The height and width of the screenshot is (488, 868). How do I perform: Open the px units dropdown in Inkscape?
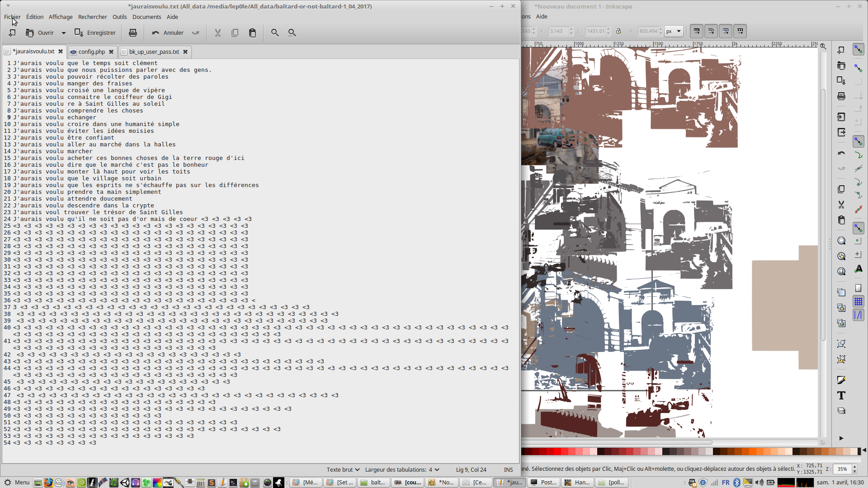[x=673, y=31]
